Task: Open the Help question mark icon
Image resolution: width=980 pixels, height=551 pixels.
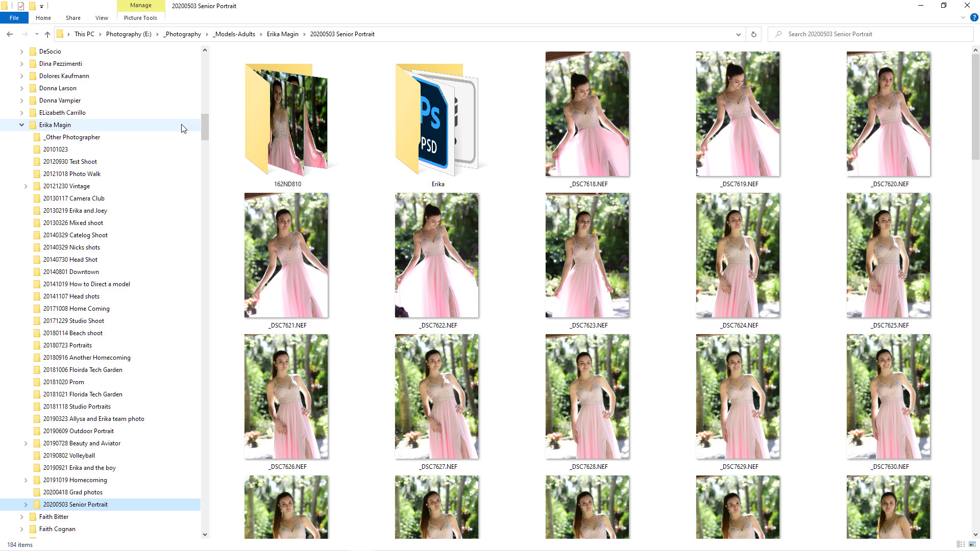Action: pos(974,17)
